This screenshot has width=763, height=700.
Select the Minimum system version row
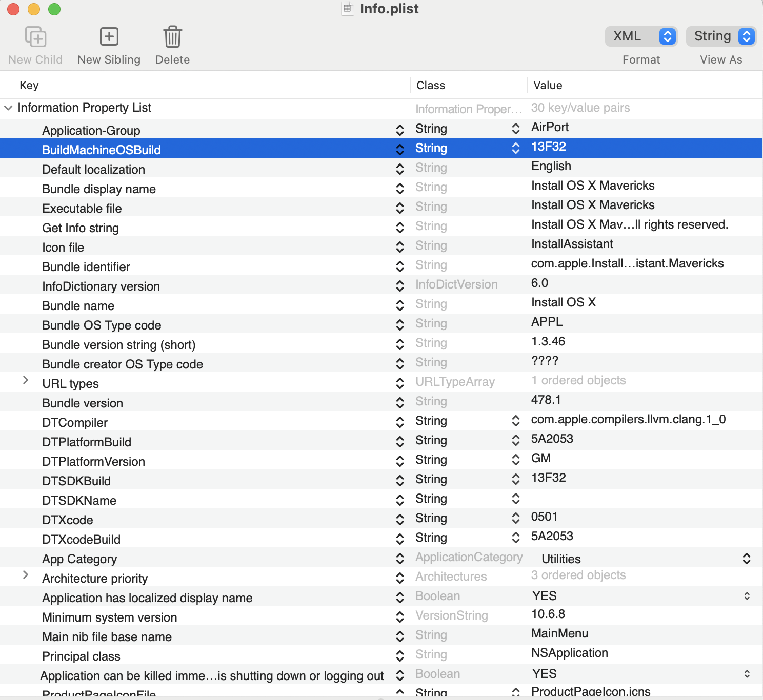tap(381, 616)
